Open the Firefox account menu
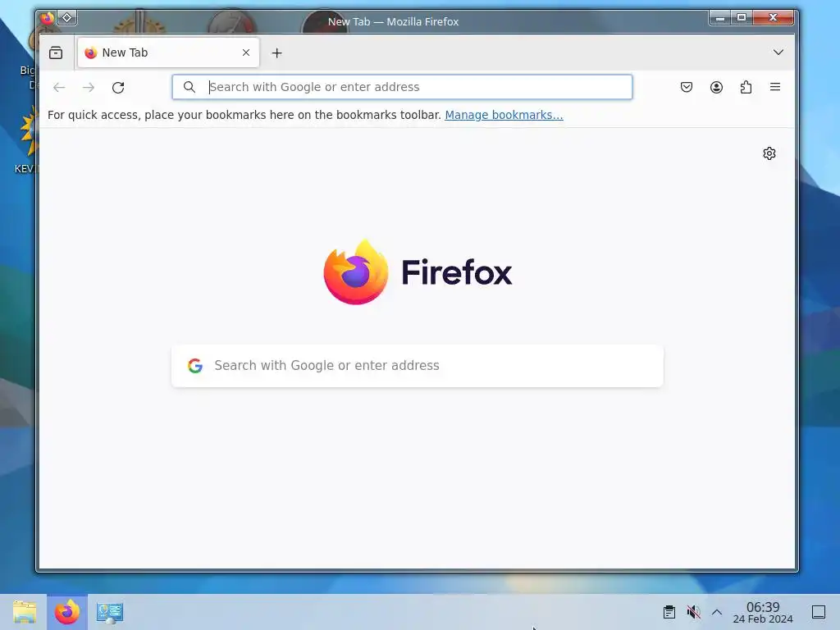The image size is (840, 630). tap(716, 87)
